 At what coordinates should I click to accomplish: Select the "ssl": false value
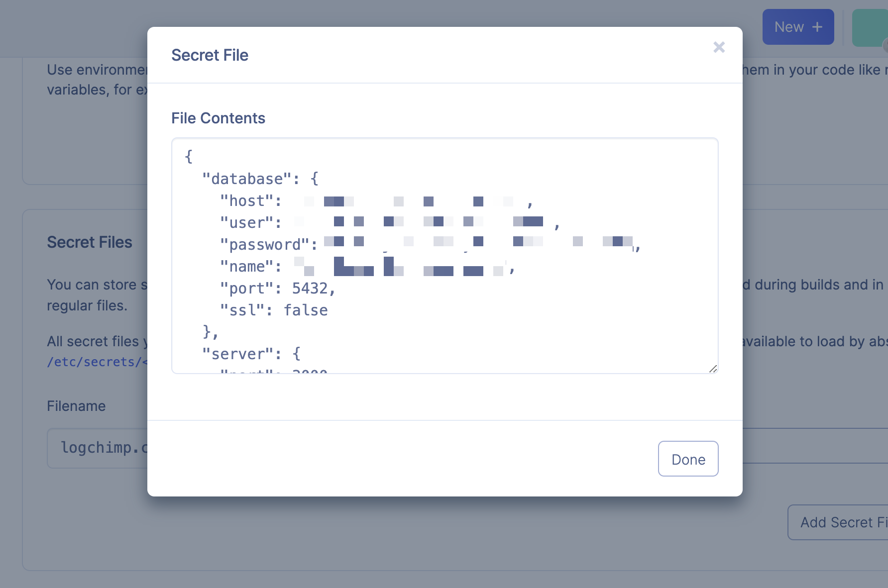[273, 309]
